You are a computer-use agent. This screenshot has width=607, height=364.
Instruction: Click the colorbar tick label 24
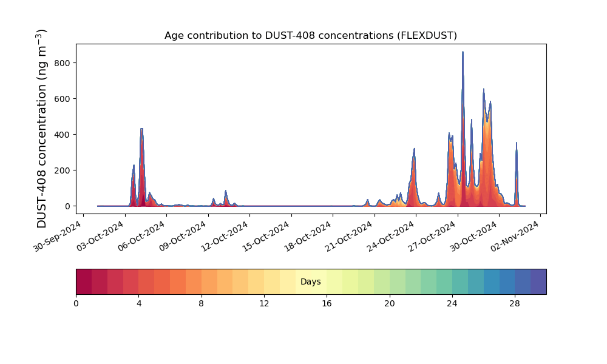(452, 304)
